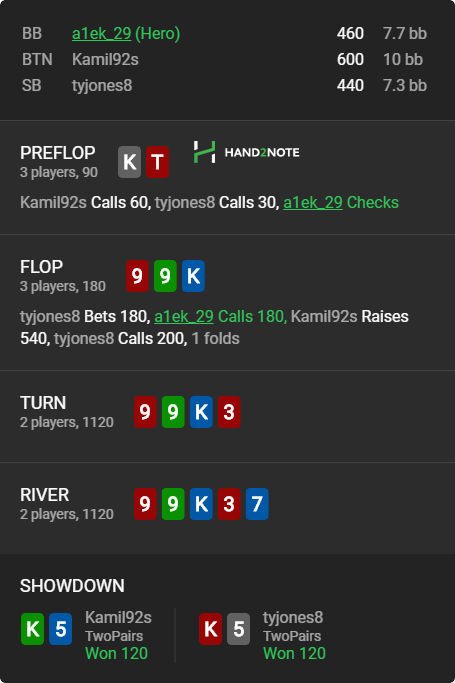Click tyjones8 red King showdown card
This screenshot has width=455, height=683.
pos(210,629)
